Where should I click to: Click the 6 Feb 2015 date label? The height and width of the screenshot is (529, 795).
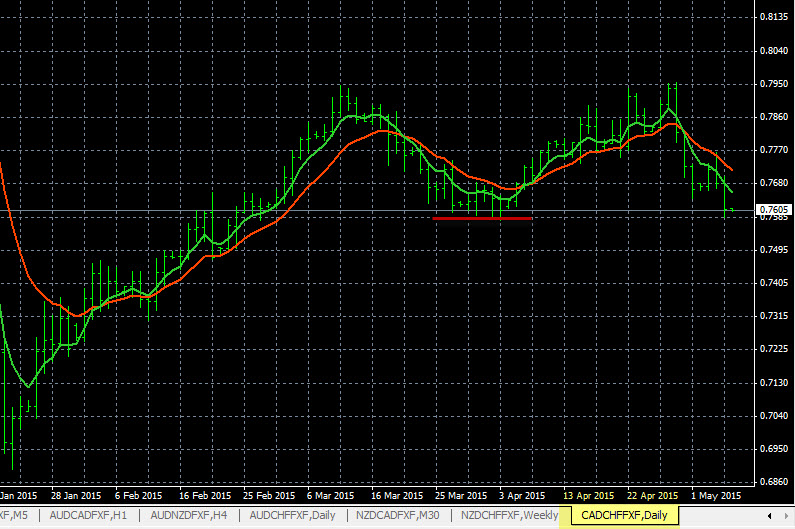point(138,496)
